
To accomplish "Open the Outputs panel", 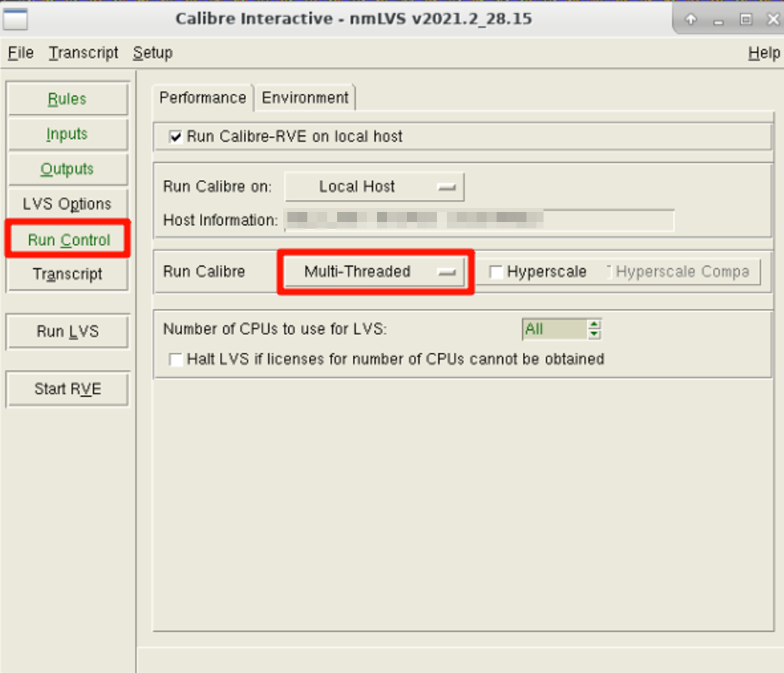I will pyautogui.click(x=68, y=169).
